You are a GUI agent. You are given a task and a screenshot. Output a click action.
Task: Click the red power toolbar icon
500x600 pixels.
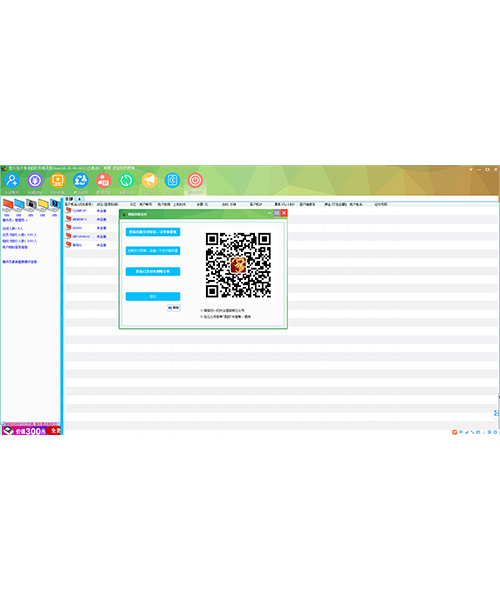pyautogui.click(x=195, y=180)
